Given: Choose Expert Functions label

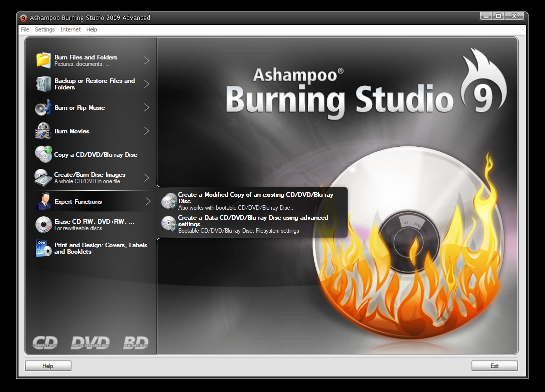Looking at the screenshot, I should pyautogui.click(x=78, y=202).
